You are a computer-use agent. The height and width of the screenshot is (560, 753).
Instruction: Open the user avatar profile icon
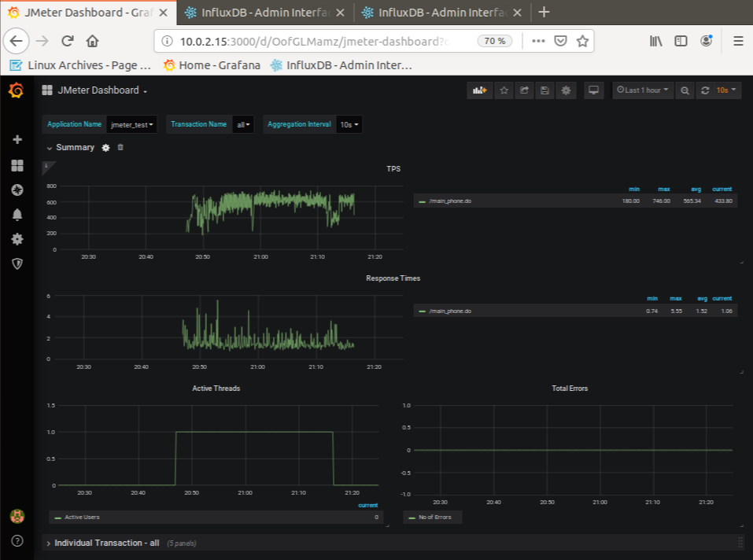pyautogui.click(x=17, y=516)
